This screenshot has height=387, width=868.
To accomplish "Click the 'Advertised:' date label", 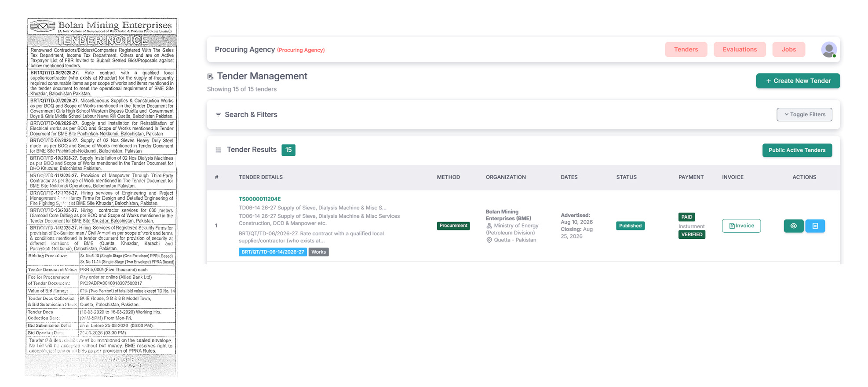I will [575, 215].
